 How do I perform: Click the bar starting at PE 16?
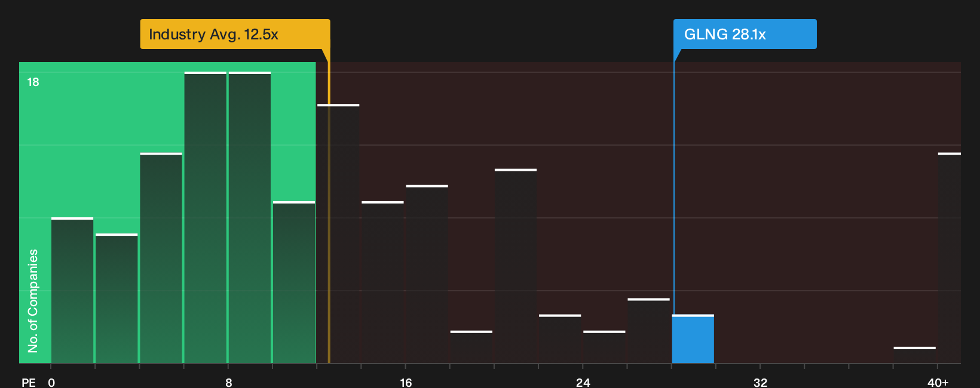click(x=427, y=275)
